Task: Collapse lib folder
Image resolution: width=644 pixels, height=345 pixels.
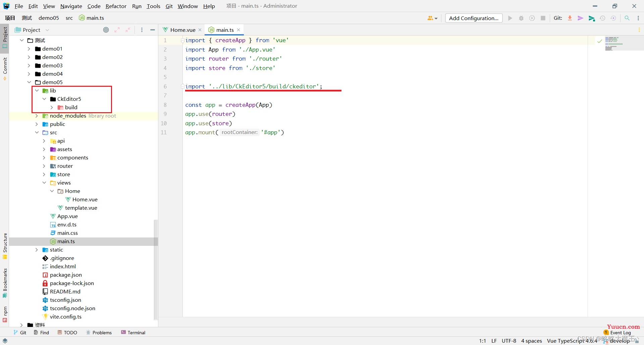Action: pyautogui.click(x=37, y=91)
